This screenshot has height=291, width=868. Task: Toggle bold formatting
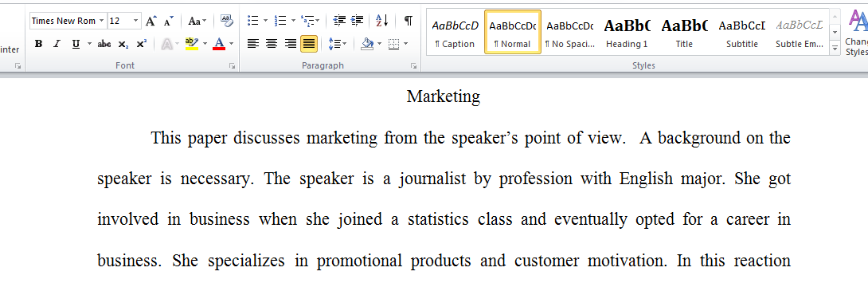coord(38,44)
